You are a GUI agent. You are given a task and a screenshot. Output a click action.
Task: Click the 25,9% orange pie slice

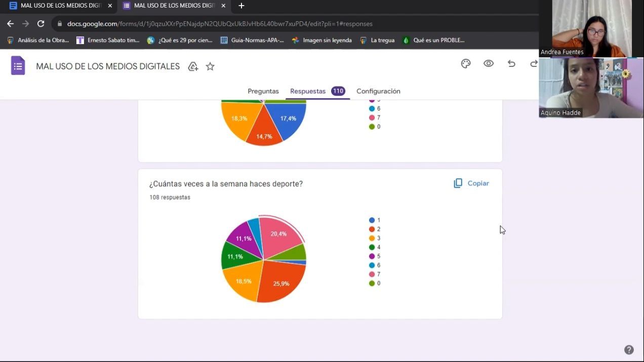coord(283,281)
